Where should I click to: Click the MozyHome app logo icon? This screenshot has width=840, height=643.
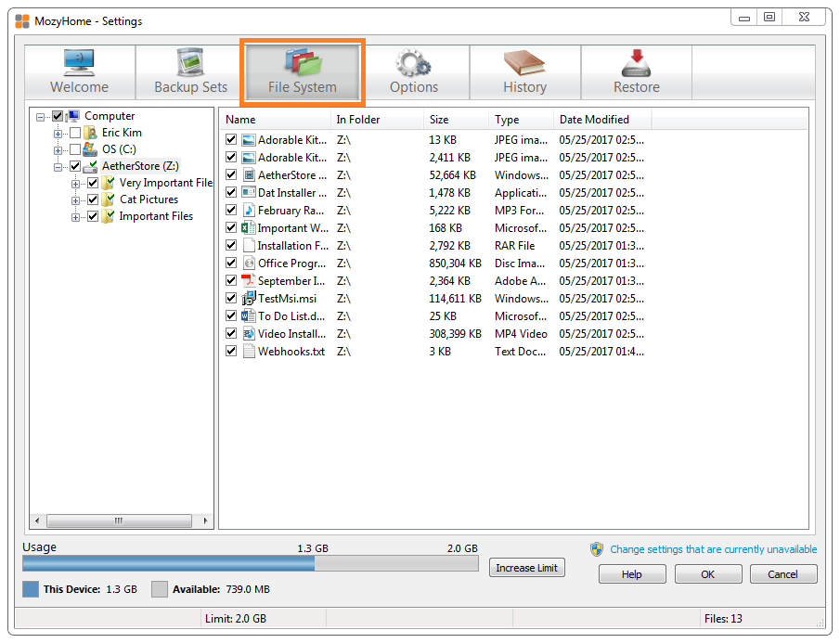(22, 21)
